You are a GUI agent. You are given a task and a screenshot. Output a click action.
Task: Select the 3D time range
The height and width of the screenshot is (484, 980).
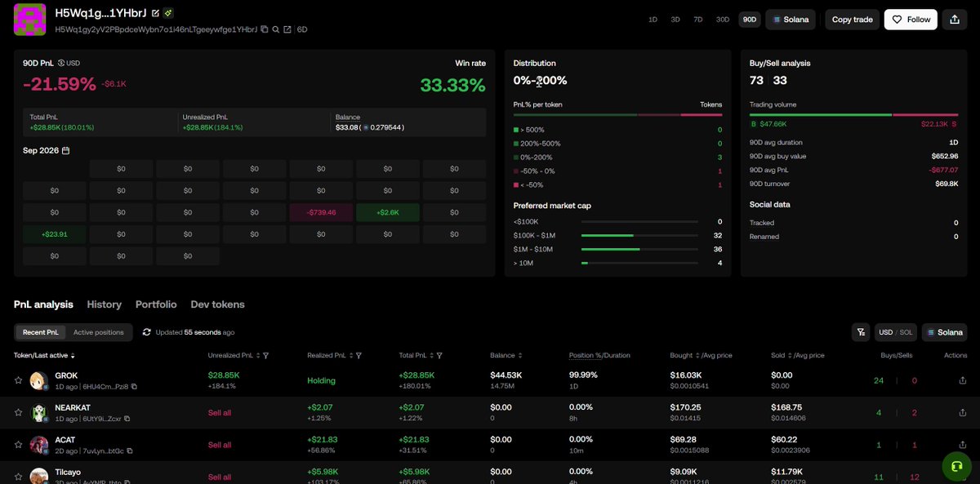(x=675, y=20)
